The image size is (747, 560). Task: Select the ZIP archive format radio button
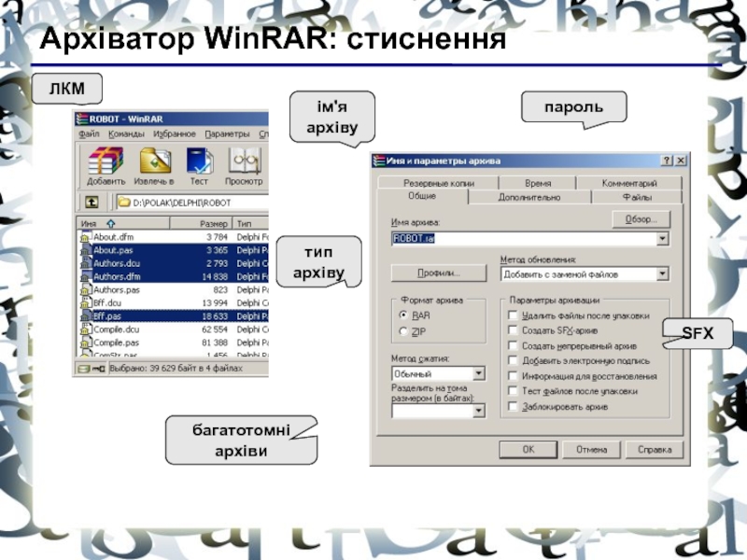coord(403,331)
